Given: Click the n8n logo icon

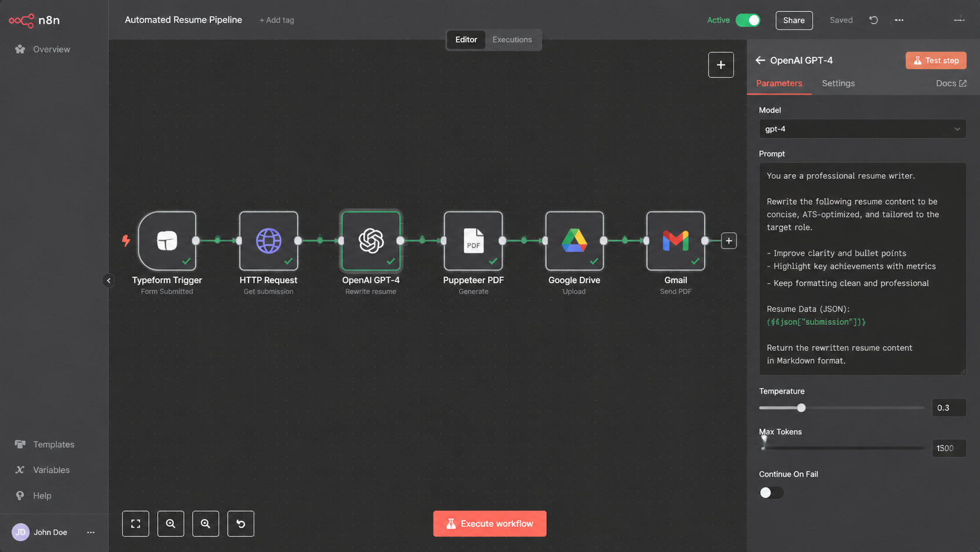Looking at the screenshot, I should coord(22,21).
